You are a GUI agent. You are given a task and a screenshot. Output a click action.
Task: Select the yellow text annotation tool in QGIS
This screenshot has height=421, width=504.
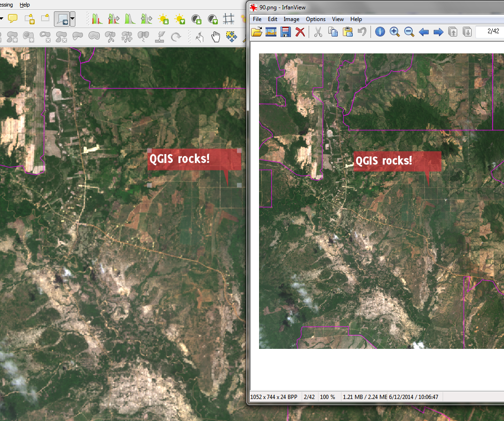[x=13, y=19]
